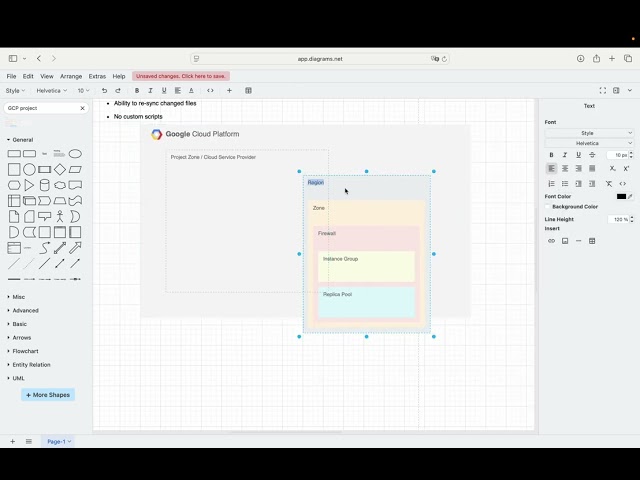Switch to Page-1 tab

tap(58, 441)
